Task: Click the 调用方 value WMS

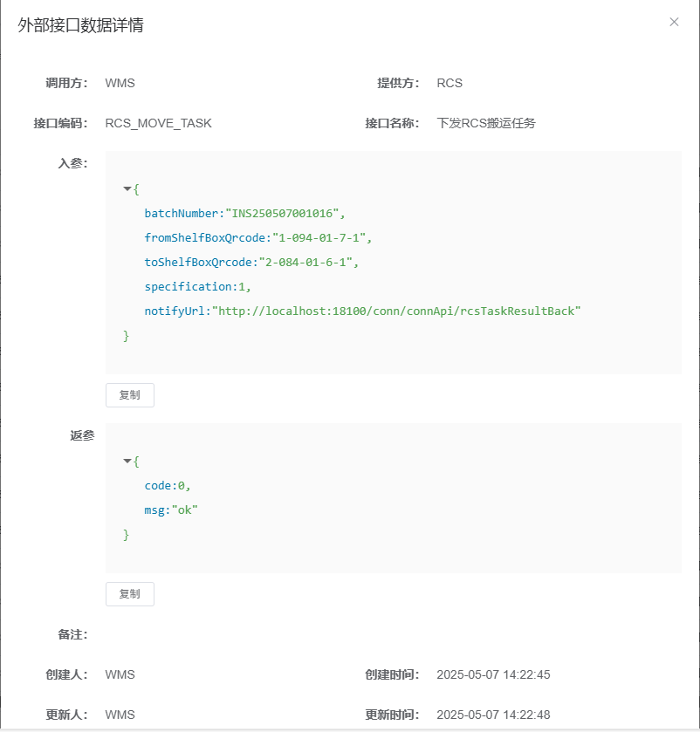Action: point(120,83)
